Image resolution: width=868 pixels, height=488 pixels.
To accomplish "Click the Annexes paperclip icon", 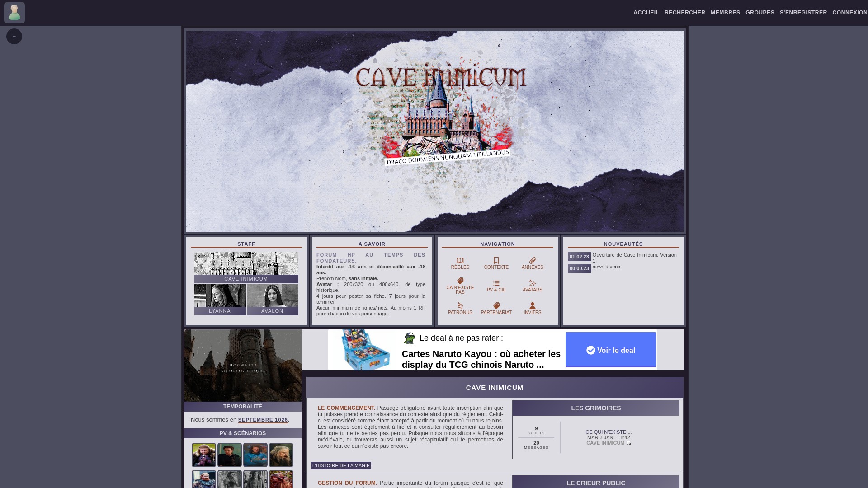I will (533, 261).
